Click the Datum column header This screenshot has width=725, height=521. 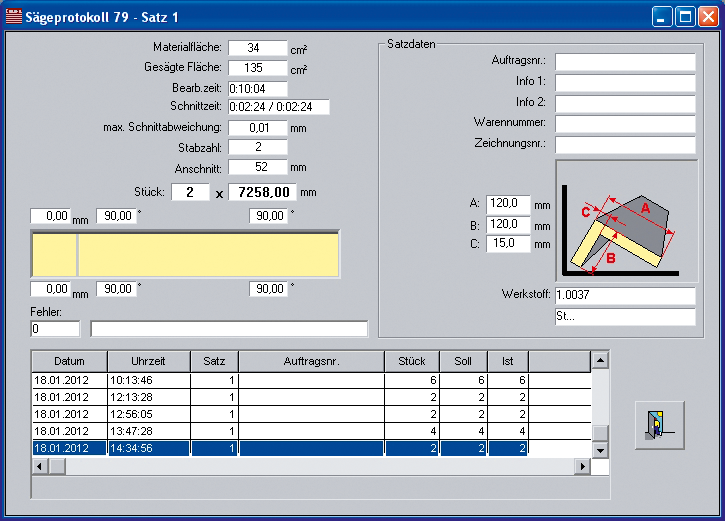69,361
